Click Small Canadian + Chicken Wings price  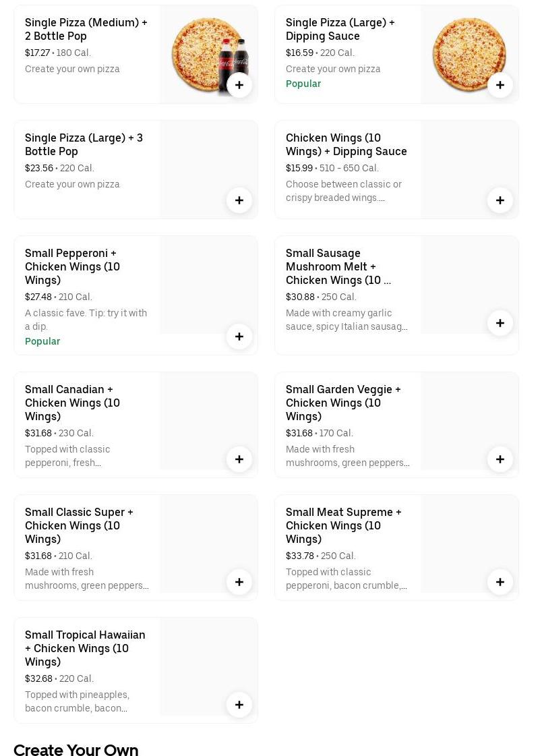coord(38,433)
